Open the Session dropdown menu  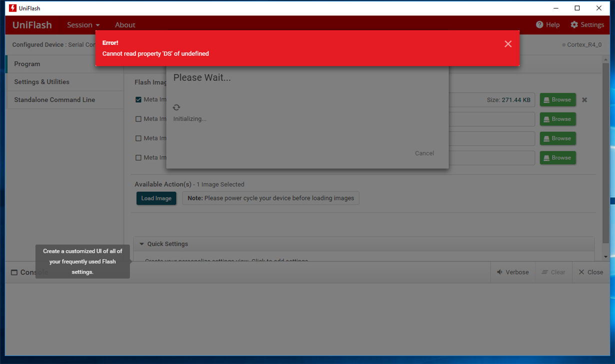coord(83,24)
